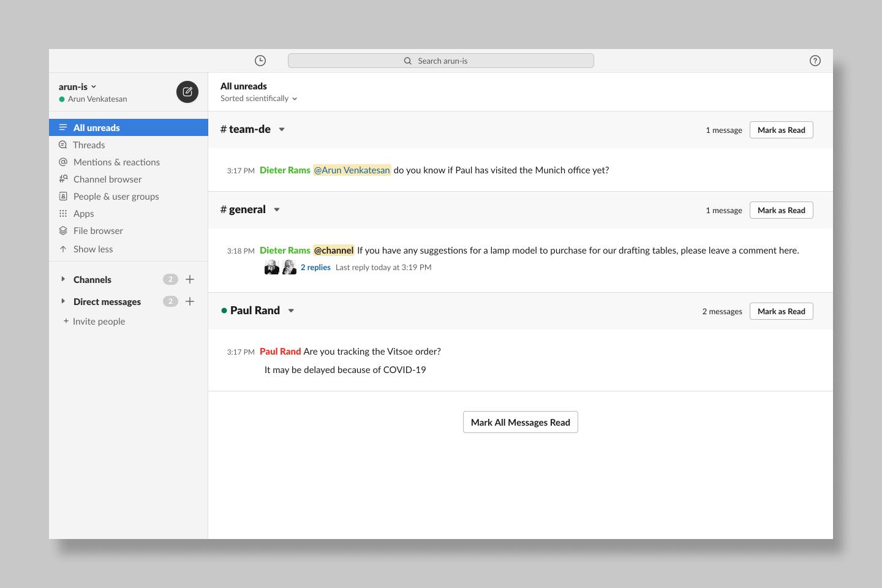Add a channel with the plus icon
This screenshot has height=588, width=882.
point(190,279)
